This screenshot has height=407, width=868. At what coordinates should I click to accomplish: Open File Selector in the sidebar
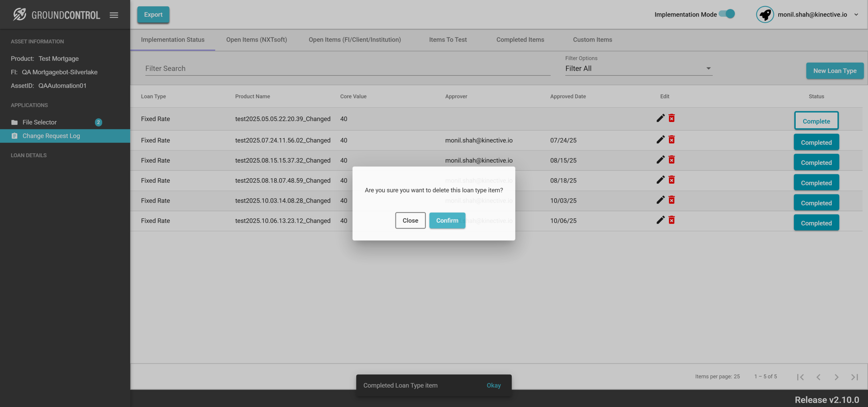[x=39, y=122]
